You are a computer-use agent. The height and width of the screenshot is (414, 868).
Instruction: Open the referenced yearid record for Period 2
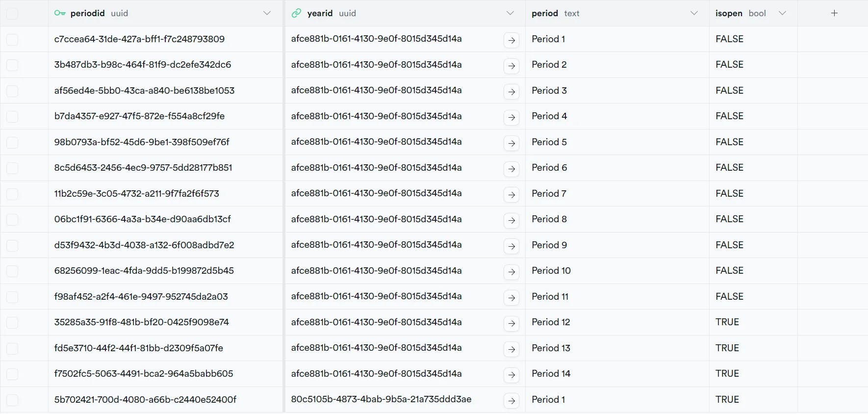[x=511, y=66]
